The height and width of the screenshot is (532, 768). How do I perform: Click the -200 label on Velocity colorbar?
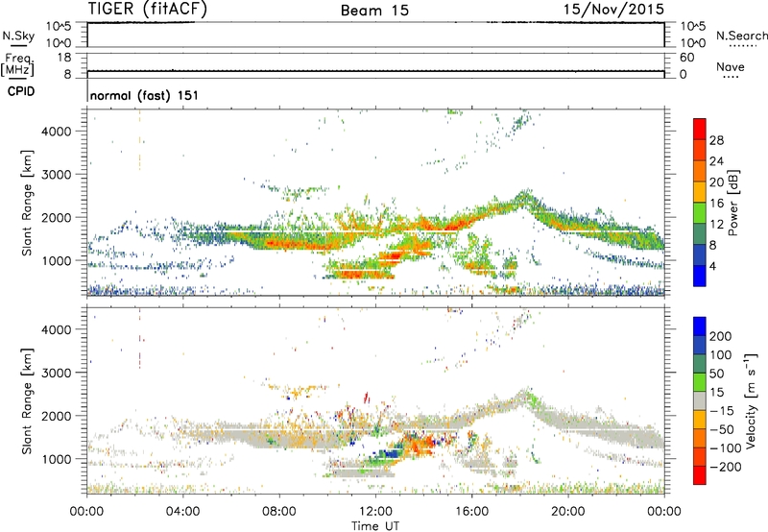point(725,467)
